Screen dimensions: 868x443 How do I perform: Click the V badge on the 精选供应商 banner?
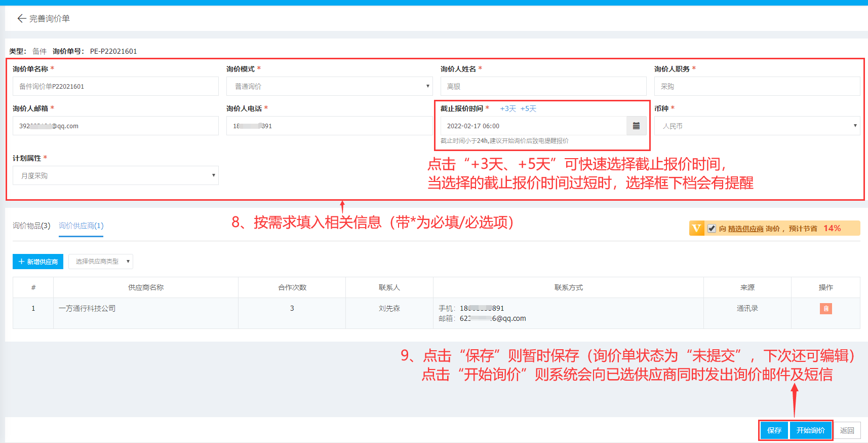coord(696,228)
